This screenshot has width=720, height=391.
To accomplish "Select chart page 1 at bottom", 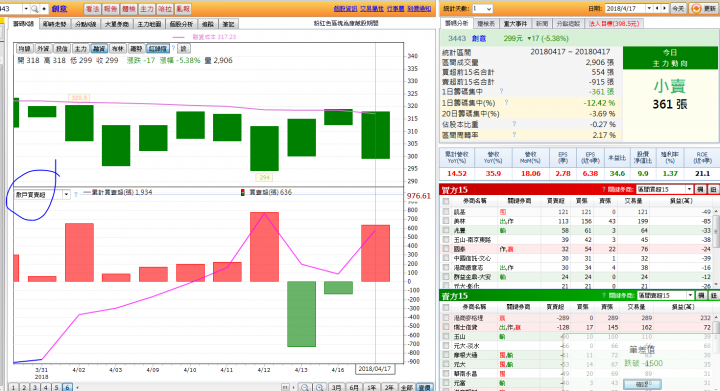I will point(13,387).
